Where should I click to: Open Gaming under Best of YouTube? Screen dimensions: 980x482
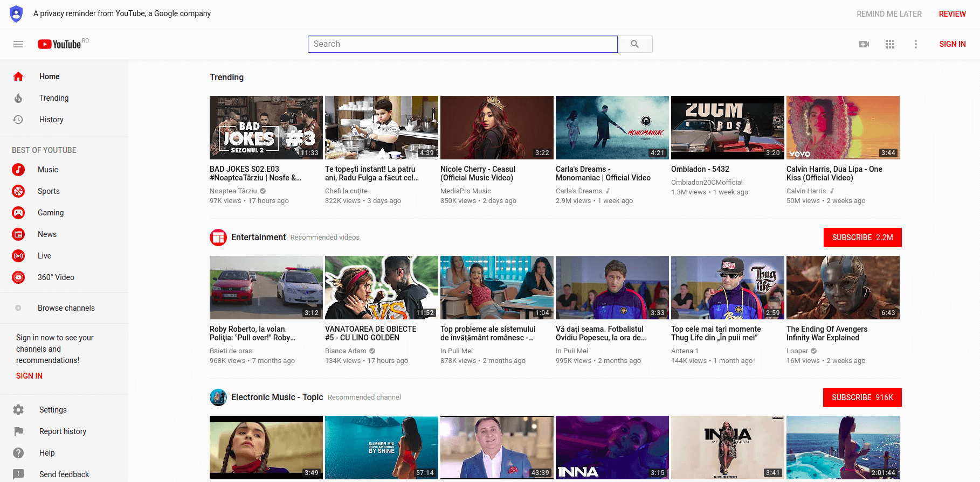(64, 213)
